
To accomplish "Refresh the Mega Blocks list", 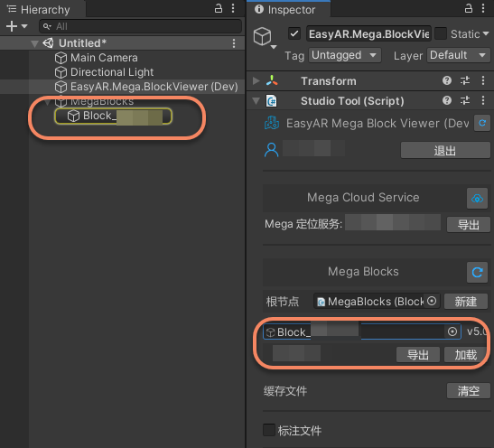I will [477, 272].
